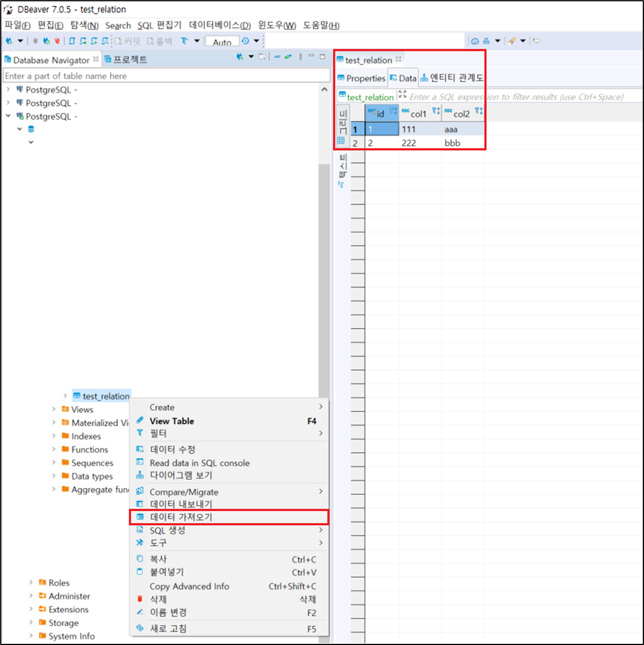644x645 pixels.
Task: Collapse the third PostgreSQL connection node
Action: (8, 116)
